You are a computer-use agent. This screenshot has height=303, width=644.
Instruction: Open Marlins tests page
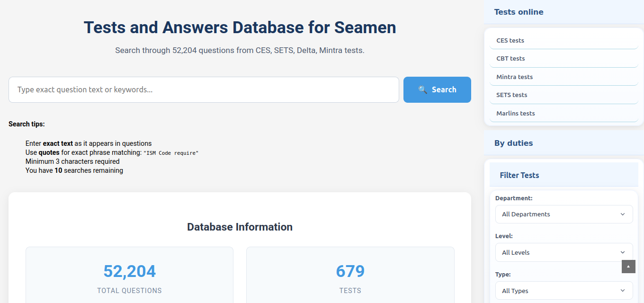click(x=515, y=114)
